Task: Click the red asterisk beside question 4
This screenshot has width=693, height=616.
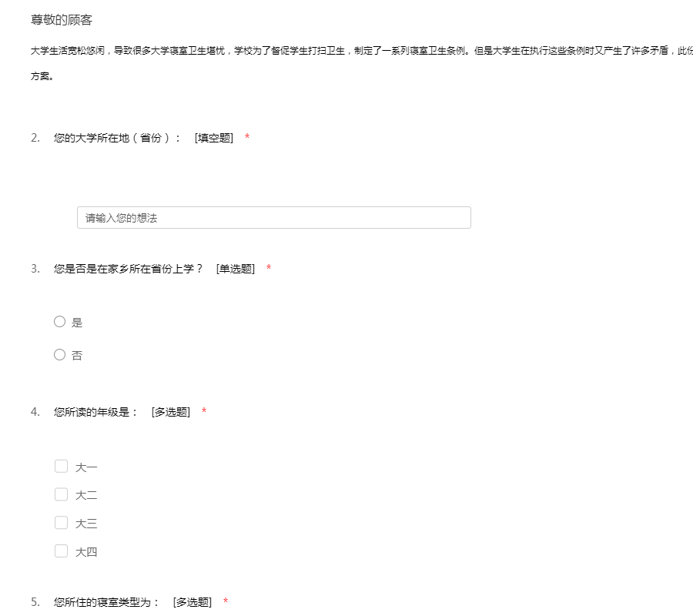Action: click(204, 412)
